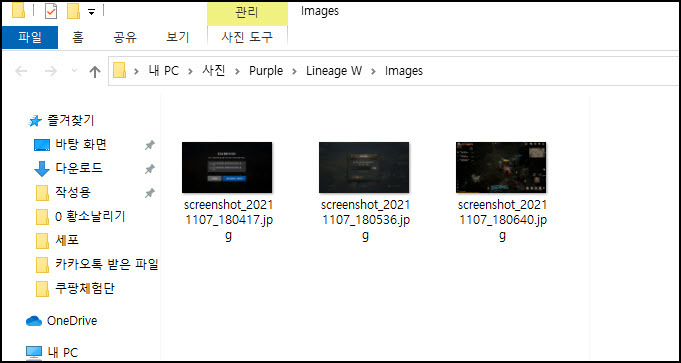Image resolution: width=681 pixels, height=363 pixels.
Task: Click the 세포 folder icon
Action: (42, 241)
